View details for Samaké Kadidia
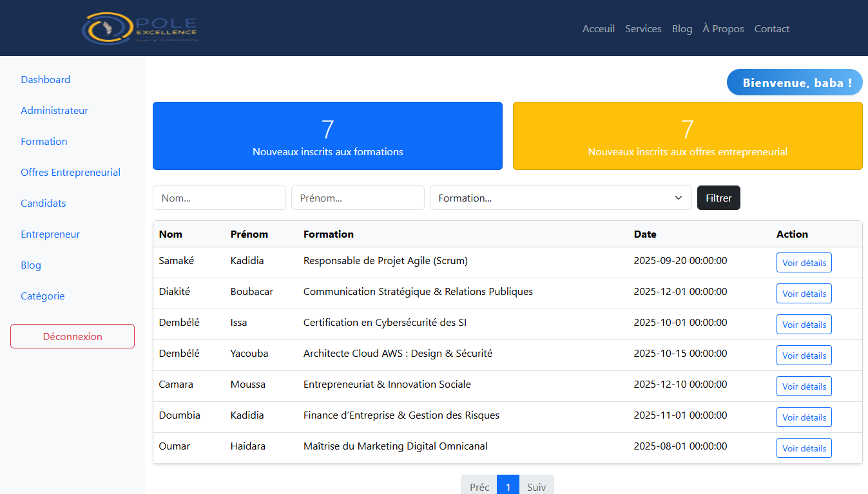This screenshot has height=494, width=868. tap(804, 263)
